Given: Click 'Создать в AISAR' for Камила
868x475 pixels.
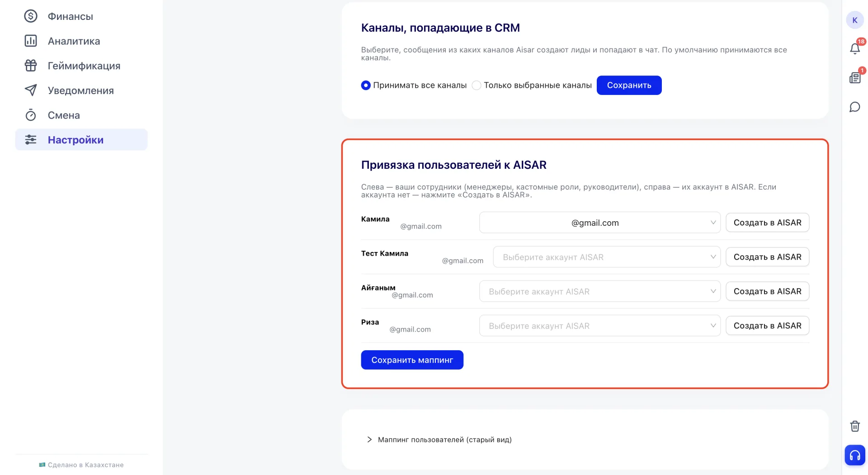Looking at the screenshot, I should pyautogui.click(x=767, y=223).
